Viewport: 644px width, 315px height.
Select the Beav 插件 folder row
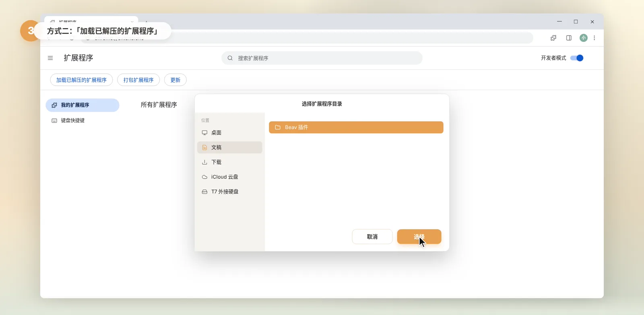(356, 127)
